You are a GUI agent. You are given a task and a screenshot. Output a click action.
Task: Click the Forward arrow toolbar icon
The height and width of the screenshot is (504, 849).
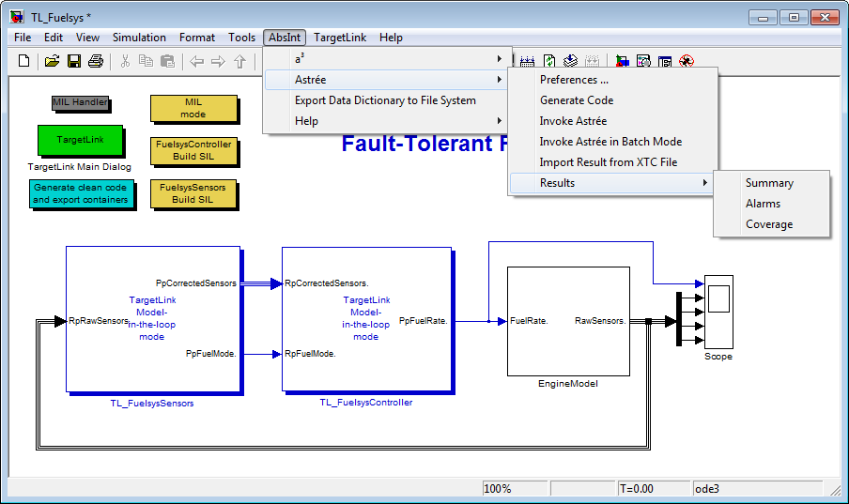[x=218, y=61]
